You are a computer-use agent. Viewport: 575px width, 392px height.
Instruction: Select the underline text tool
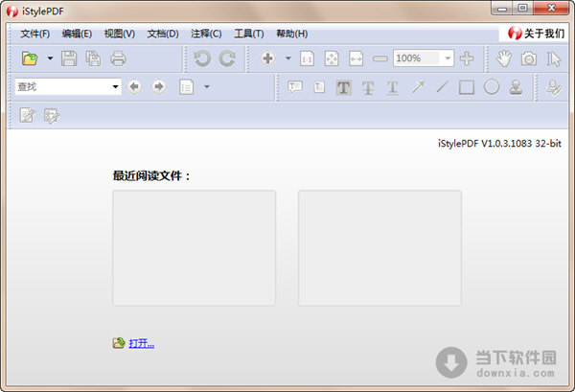(392, 87)
